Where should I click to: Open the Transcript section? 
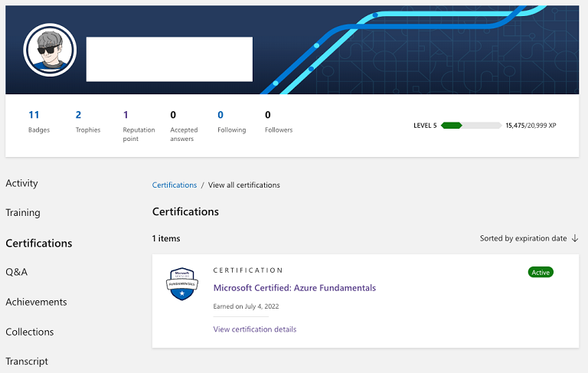point(27,361)
